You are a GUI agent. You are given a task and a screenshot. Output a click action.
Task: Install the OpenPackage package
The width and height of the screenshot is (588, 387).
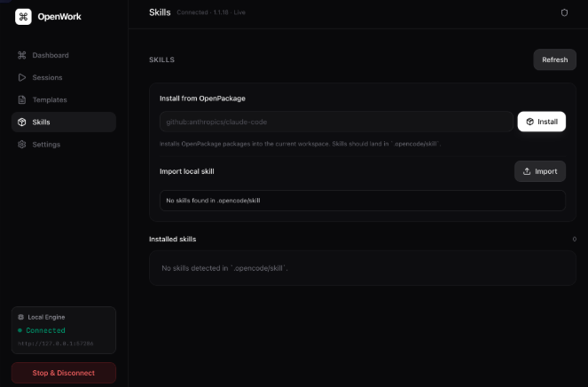point(542,122)
